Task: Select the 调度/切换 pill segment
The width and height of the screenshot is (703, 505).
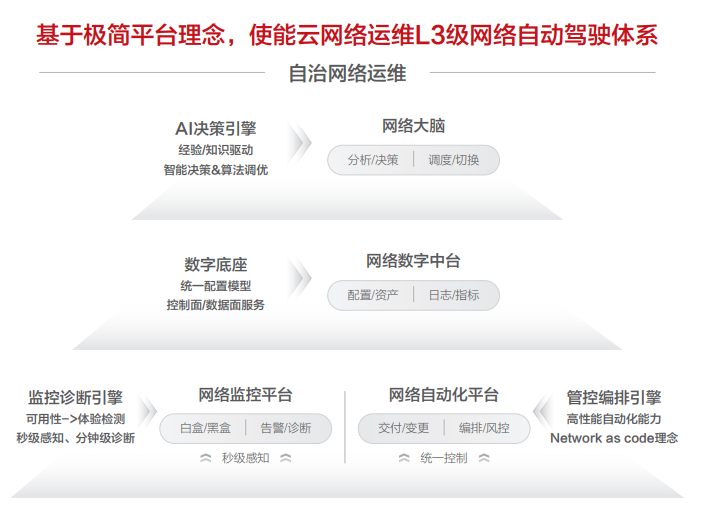Action: coord(454,160)
